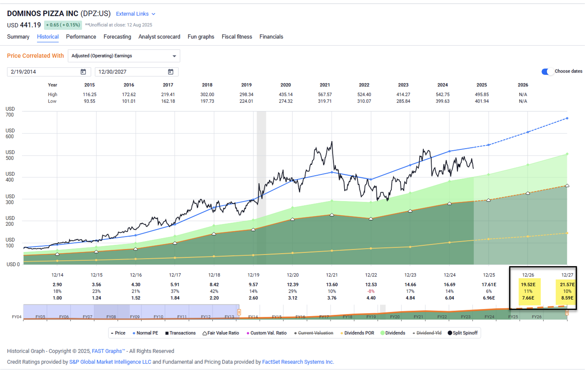Switch to the Fun graphs tab
The image size is (588, 374).
click(x=201, y=37)
